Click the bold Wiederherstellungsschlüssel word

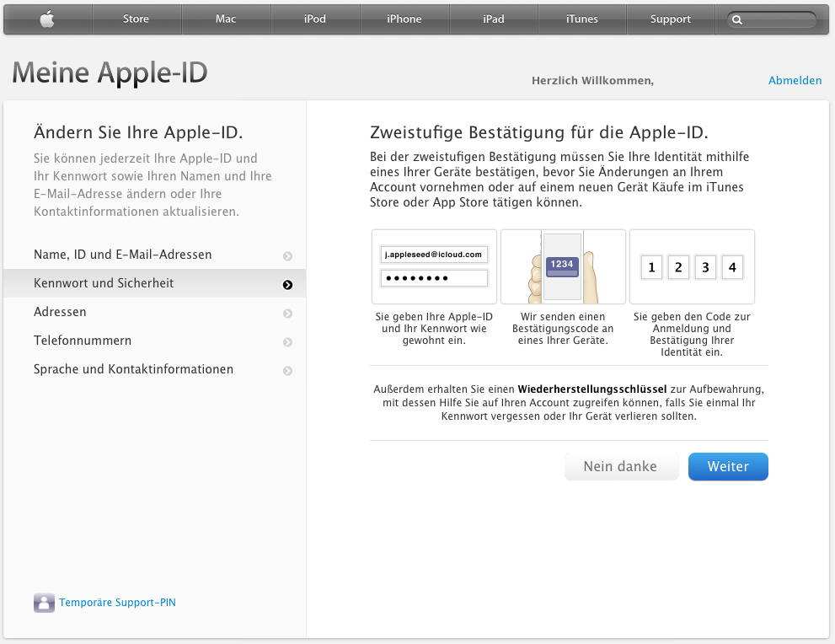pyautogui.click(x=592, y=389)
